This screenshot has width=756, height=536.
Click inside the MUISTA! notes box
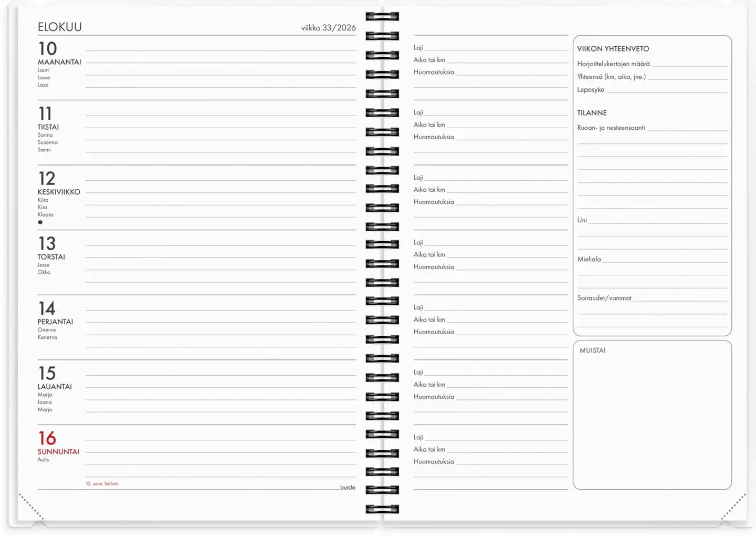652,420
